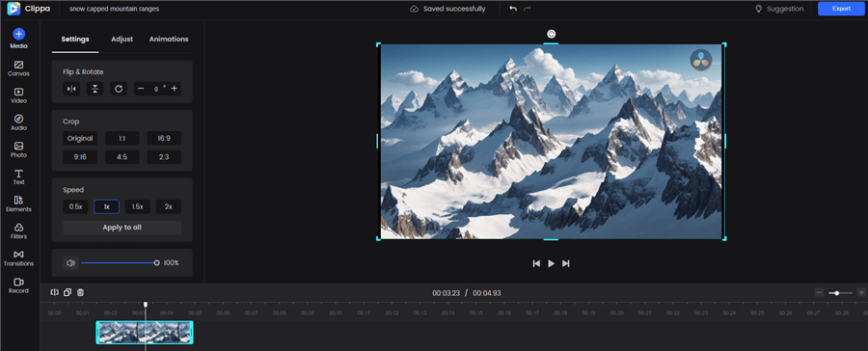
Task: Open the Canvas sidebar tool
Action: tap(19, 68)
